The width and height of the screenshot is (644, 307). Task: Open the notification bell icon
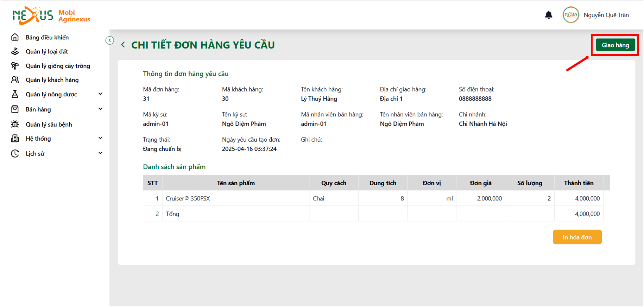(549, 15)
